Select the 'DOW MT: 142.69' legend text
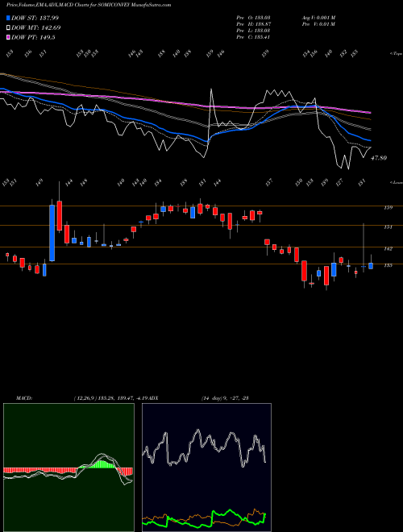The height and width of the screenshot is (532, 403). [x=36, y=28]
